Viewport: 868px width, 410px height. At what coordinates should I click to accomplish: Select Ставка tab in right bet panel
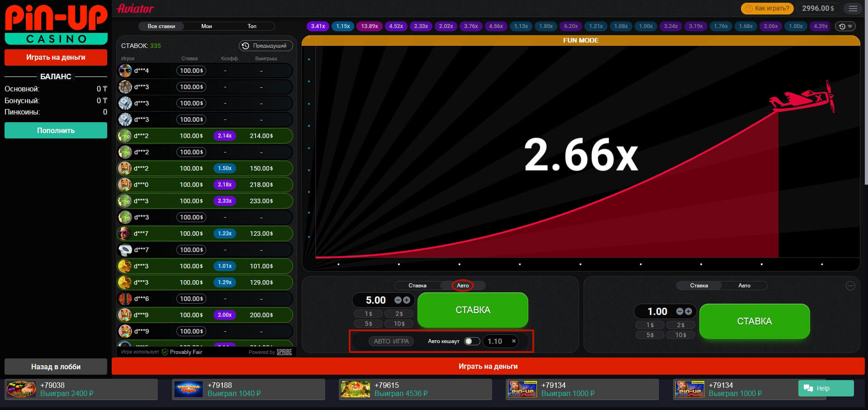click(699, 286)
